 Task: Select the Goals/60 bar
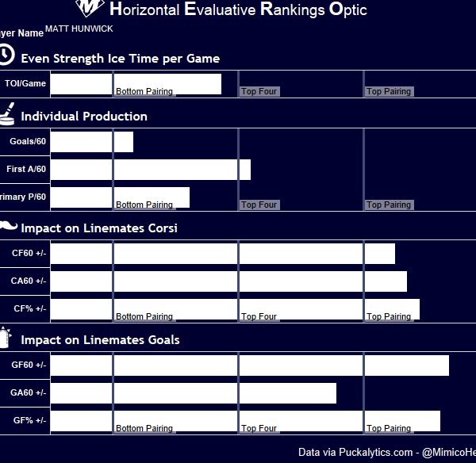point(92,142)
